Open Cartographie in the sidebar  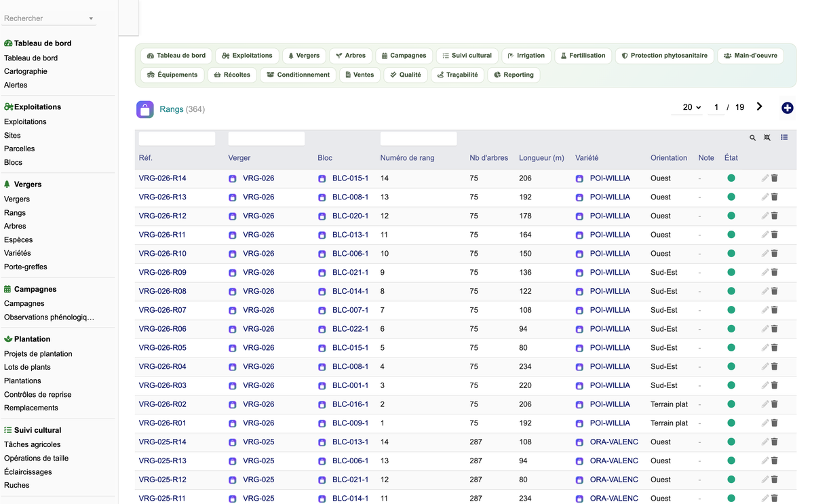click(x=26, y=71)
